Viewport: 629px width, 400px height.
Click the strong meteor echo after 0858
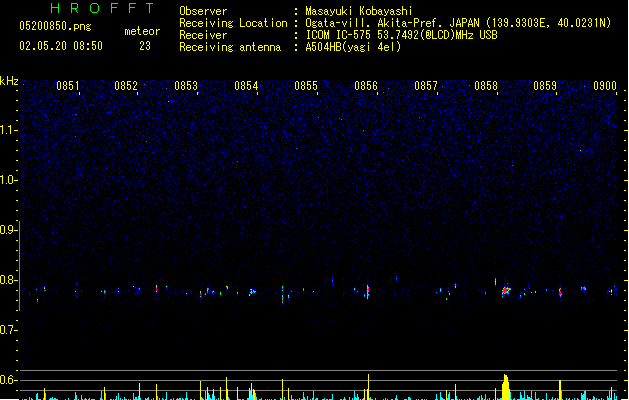(506, 290)
